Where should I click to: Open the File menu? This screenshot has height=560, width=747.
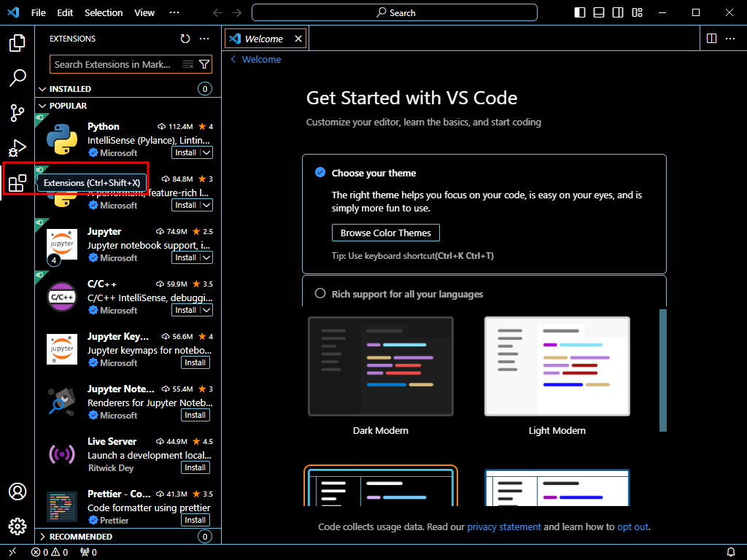pos(39,13)
